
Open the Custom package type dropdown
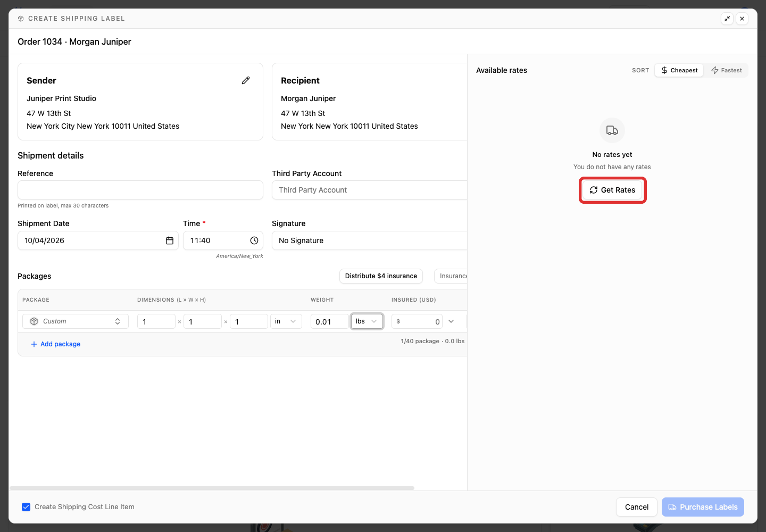[x=76, y=321]
